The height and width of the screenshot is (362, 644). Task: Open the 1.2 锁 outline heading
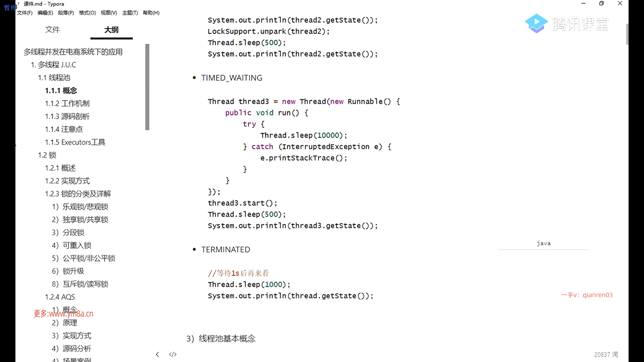click(47, 155)
